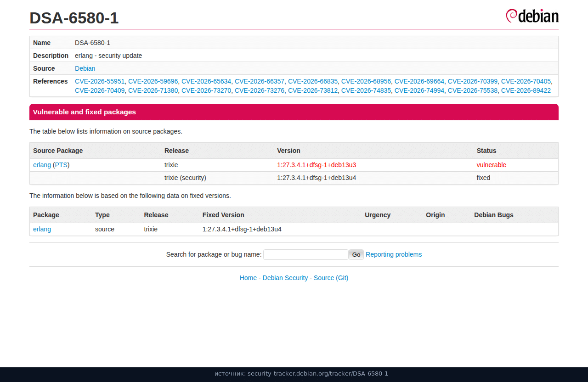Click the 'erlang - security update' description
The width and height of the screenshot is (588, 382).
[108, 56]
